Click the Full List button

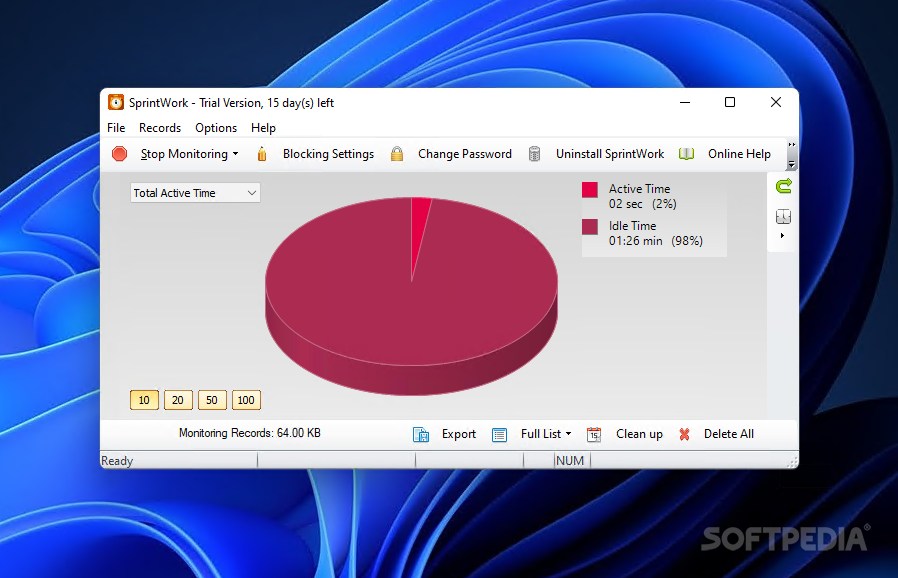point(541,434)
